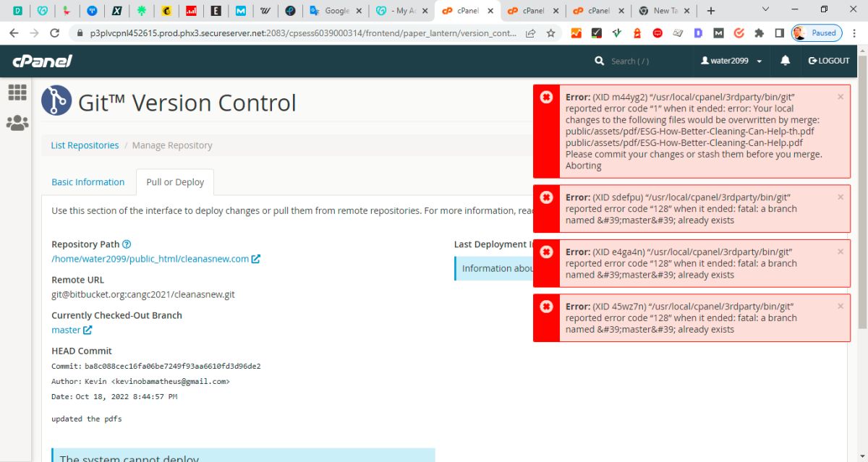The width and height of the screenshot is (868, 462).
Task: Open the tab search chevron dropdown
Action: (x=766, y=10)
